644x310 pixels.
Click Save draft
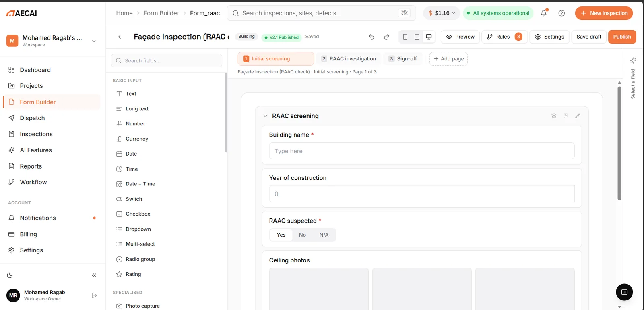click(x=589, y=37)
